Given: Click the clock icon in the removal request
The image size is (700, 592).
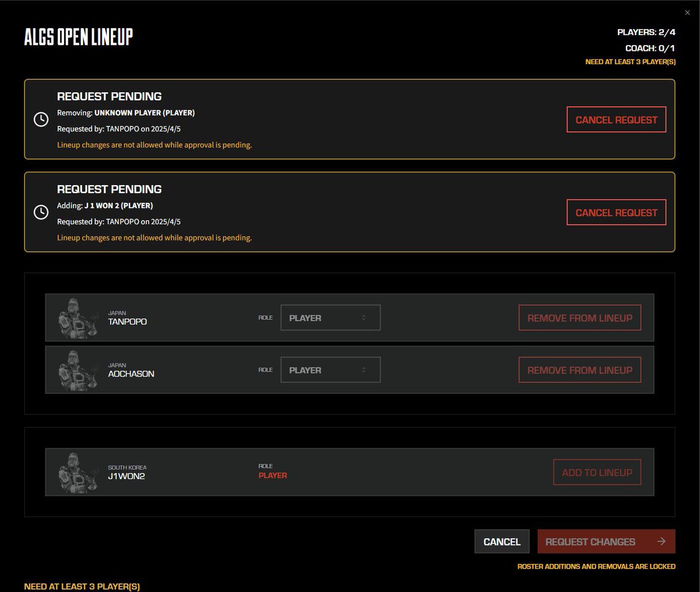Looking at the screenshot, I should [41, 119].
